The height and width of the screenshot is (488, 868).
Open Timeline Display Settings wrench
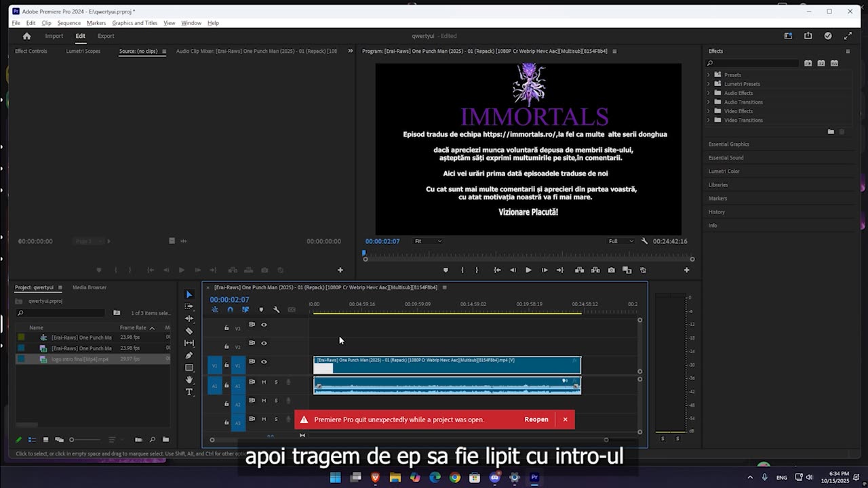point(276,310)
